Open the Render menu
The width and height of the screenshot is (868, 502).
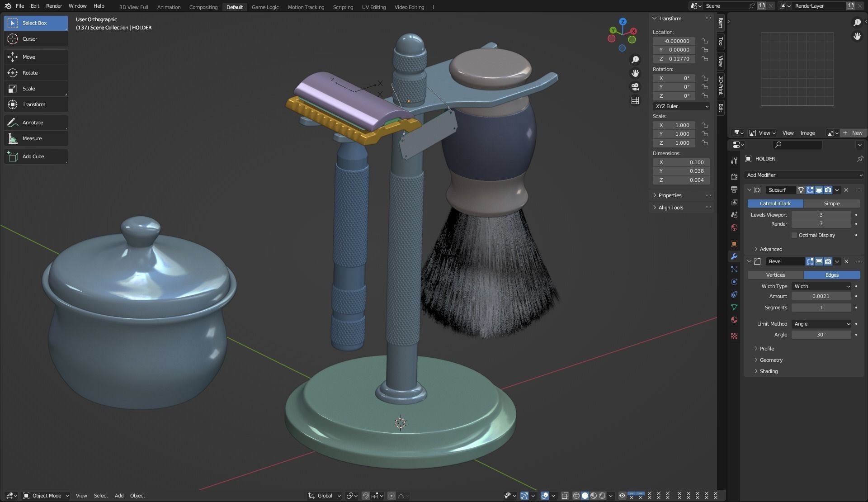[x=54, y=6]
